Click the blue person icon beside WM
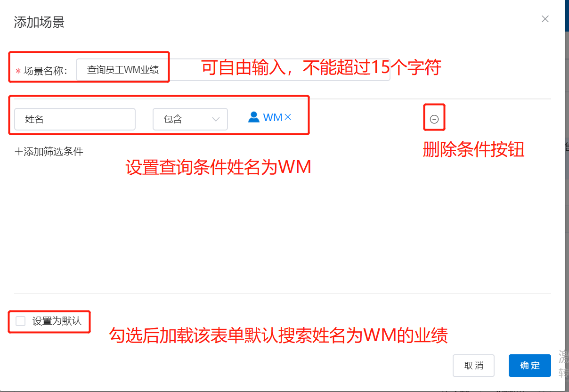The width and height of the screenshot is (569, 392). 254,117
